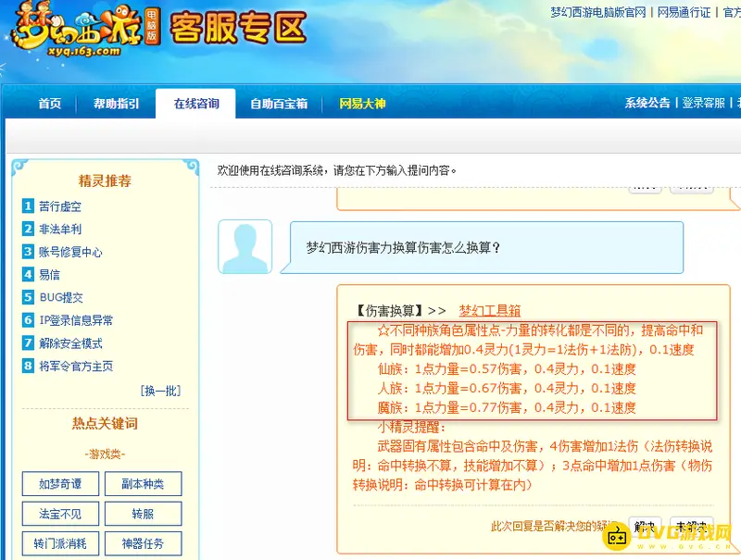Click the 转门派消耗 keyword button
The image size is (741, 560).
pyautogui.click(x=60, y=543)
